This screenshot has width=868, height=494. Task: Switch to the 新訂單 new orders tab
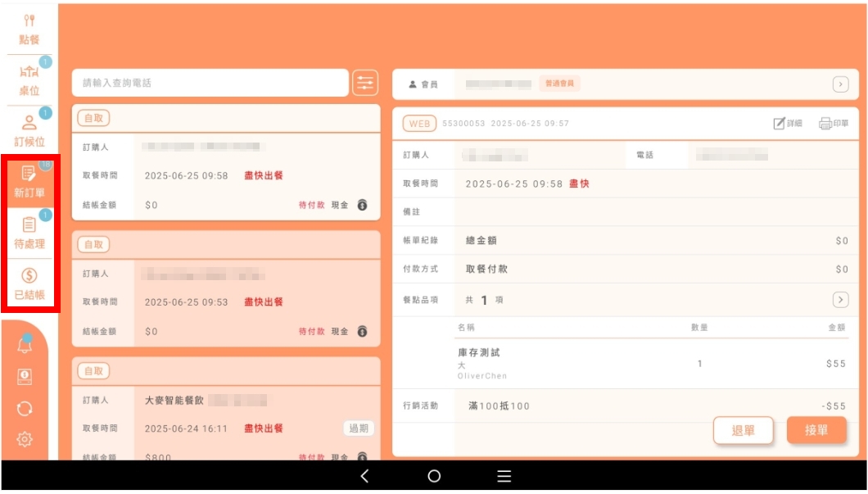[29, 182]
